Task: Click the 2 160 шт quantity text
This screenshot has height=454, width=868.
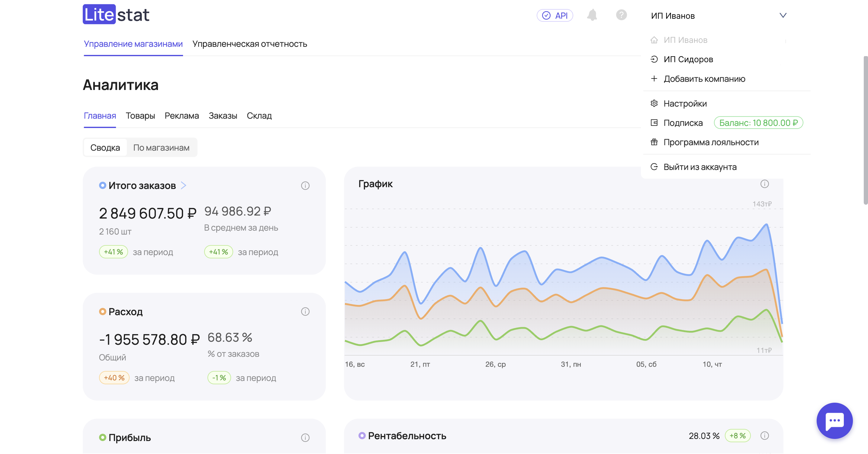Action: 115,232
